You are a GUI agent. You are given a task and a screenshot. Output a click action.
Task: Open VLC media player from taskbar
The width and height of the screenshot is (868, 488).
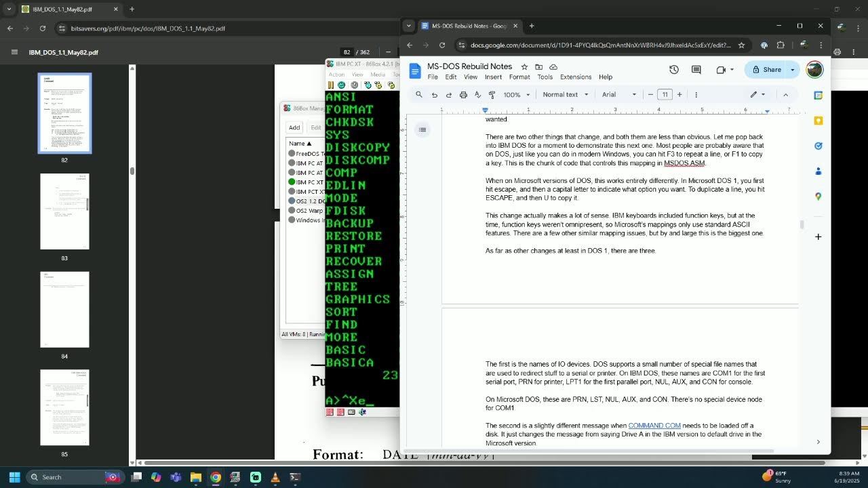275,477
